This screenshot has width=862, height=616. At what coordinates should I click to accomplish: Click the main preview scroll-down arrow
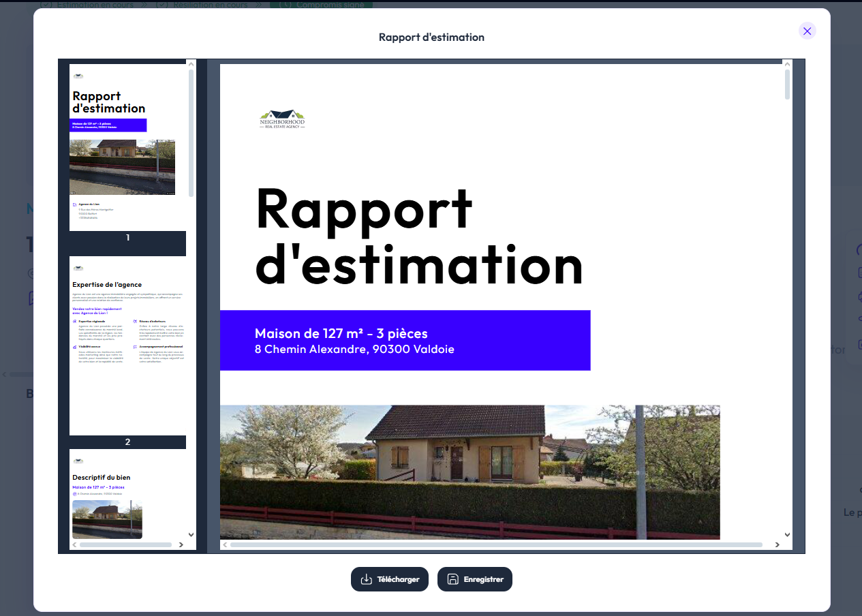coord(787,535)
